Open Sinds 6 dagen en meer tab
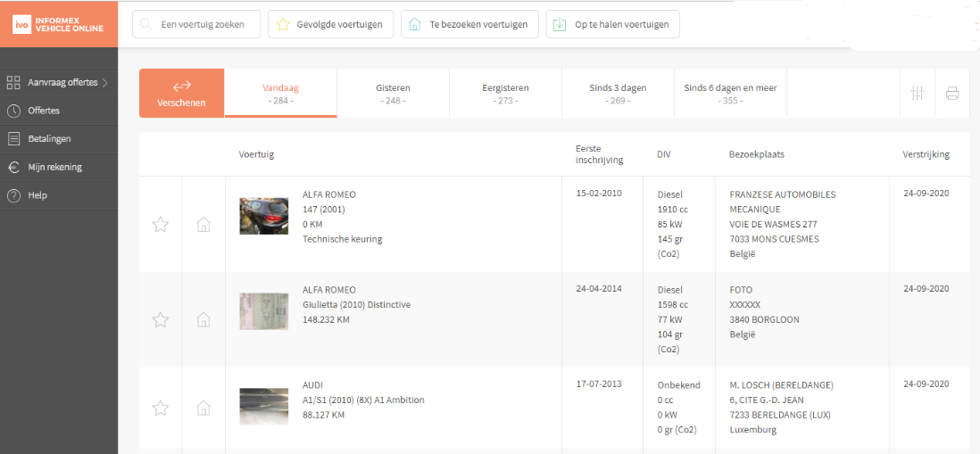This screenshot has height=454, width=980. [x=730, y=93]
